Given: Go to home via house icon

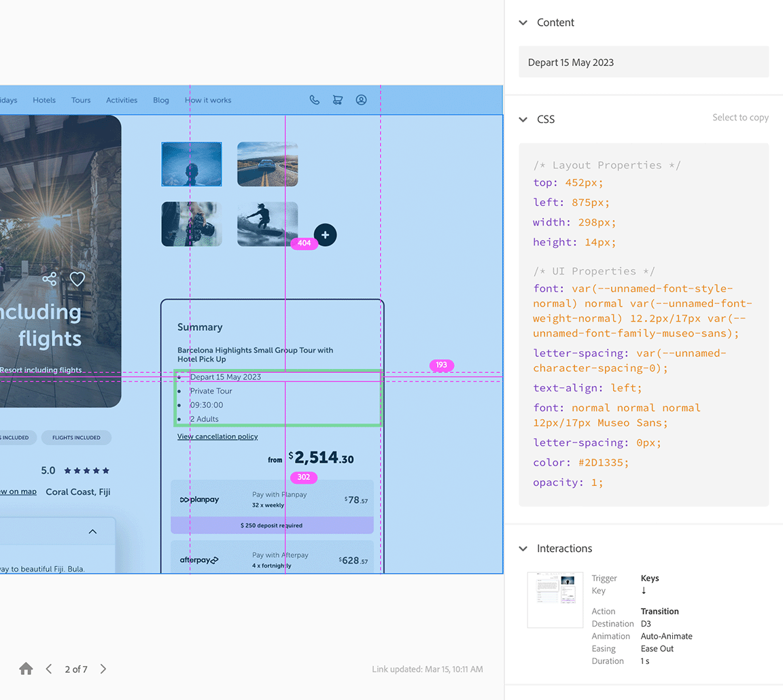Looking at the screenshot, I should 26,669.
